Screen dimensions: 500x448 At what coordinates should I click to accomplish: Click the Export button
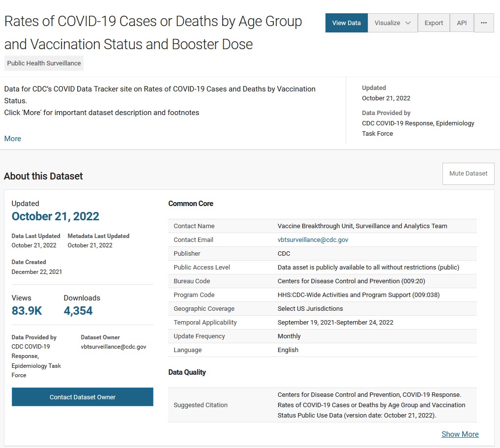pos(434,23)
